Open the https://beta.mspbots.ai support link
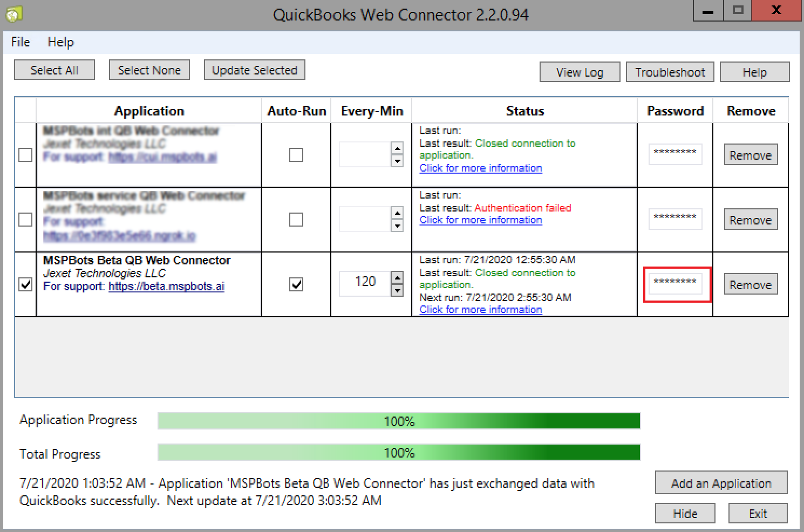The height and width of the screenshot is (532, 804). coord(166,287)
